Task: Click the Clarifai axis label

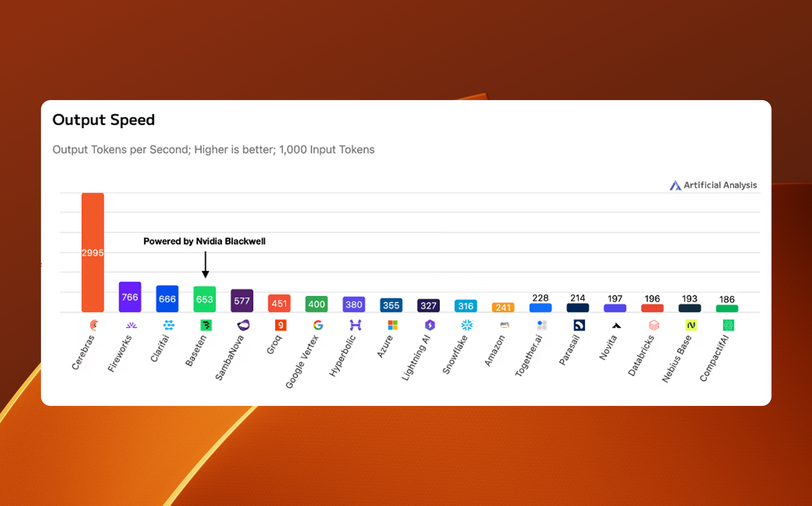Action: coord(160,349)
